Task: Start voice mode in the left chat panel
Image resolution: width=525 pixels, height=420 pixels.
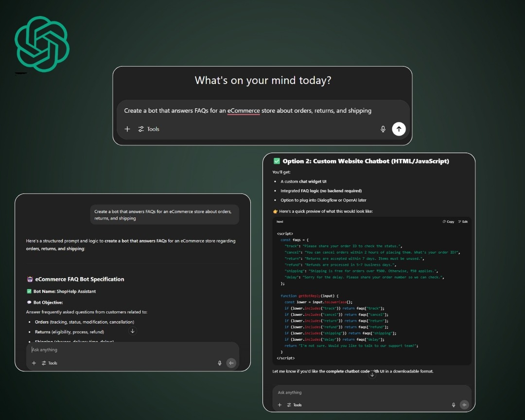Action: pyautogui.click(x=231, y=363)
